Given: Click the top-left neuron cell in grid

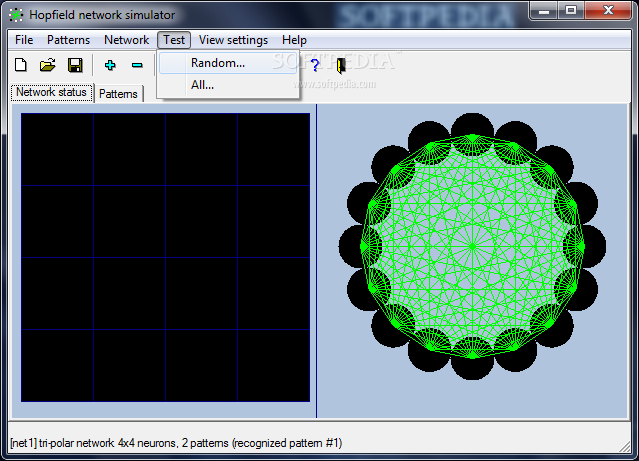Looking at the screenshot, I should 57,150.
